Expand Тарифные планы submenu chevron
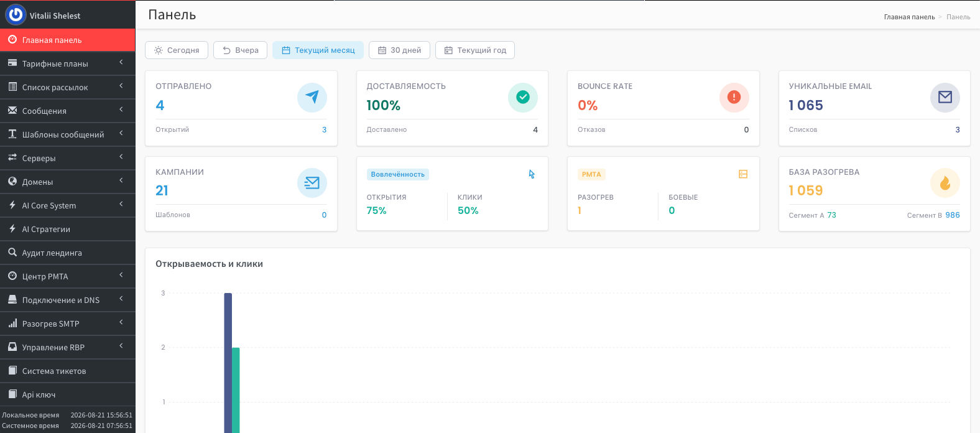This screenshot has height=433, width=980. click(x=121, y=62)
